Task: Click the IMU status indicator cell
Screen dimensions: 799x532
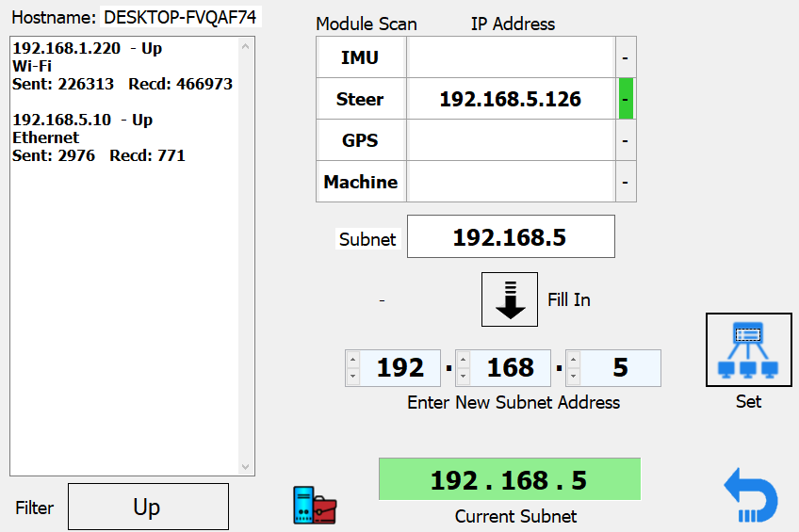Action: (626, 57)
